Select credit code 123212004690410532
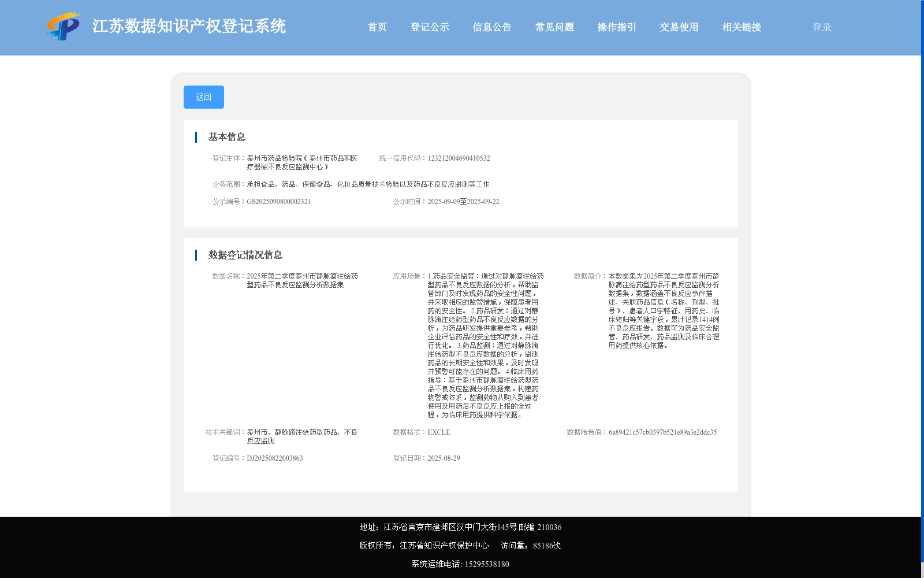The image size is (924, 578). coord(459,158)
